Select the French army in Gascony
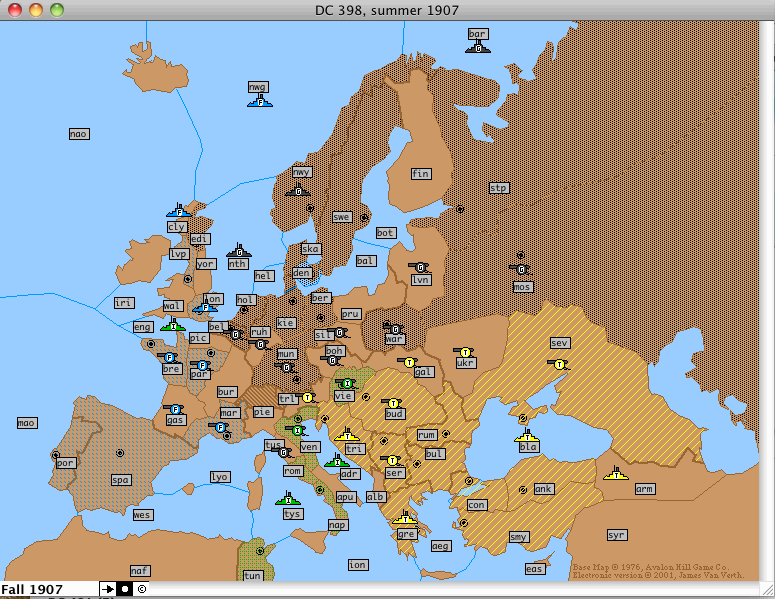The image size is (775, 599). coord(174,409)
